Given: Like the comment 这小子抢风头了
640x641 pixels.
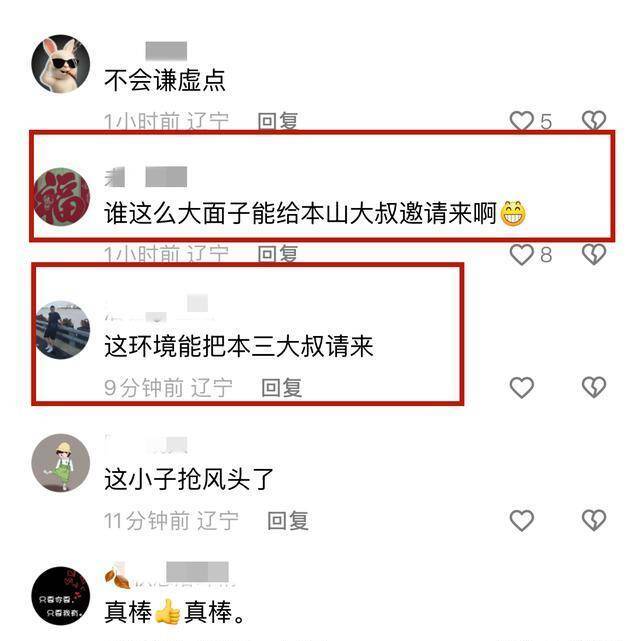Looking at the screenshot, I should tap(521, 520).
